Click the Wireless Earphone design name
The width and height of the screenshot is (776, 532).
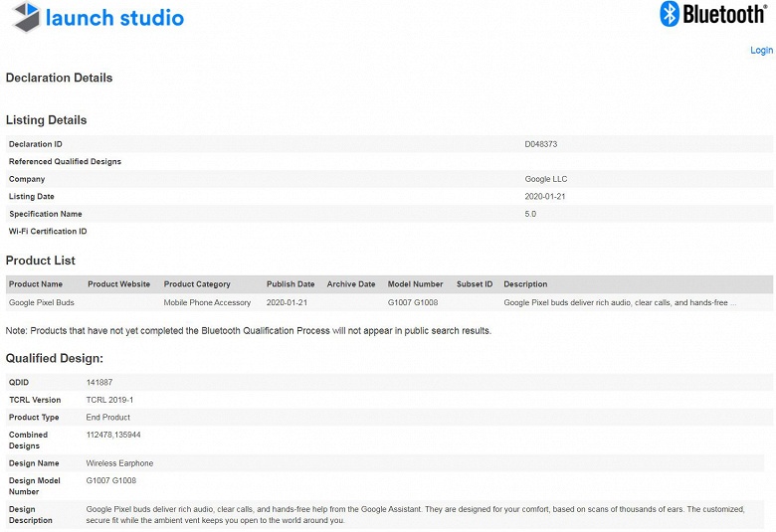120,463
